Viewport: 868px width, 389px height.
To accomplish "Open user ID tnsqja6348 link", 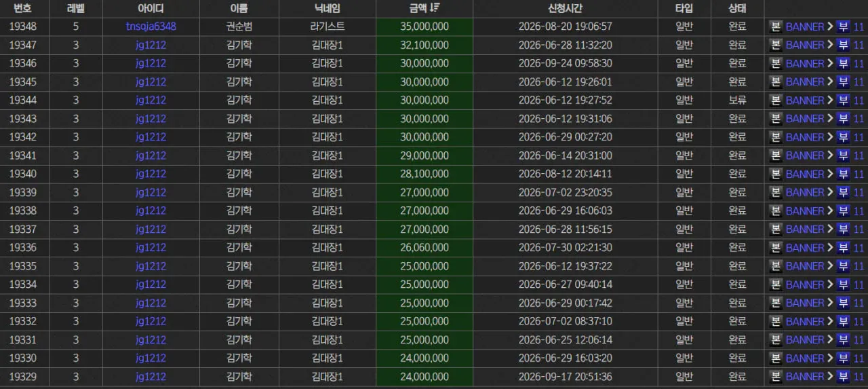I will tap(151, 26).
